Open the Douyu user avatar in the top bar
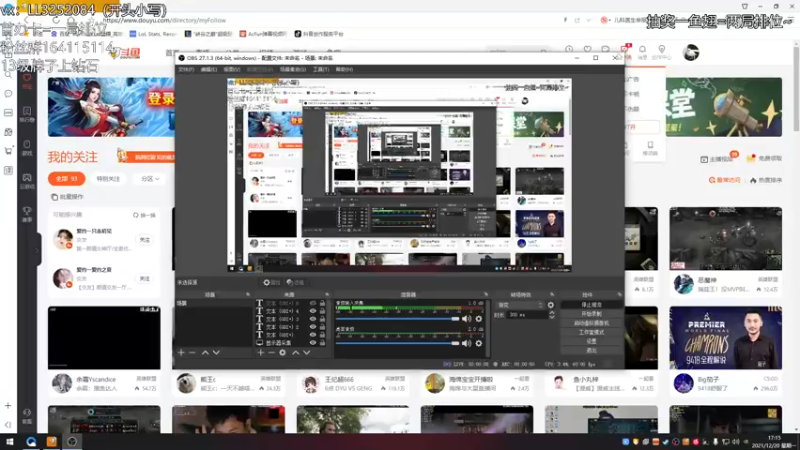The height and width of the screenshot is (450, 800). (691, 52)
